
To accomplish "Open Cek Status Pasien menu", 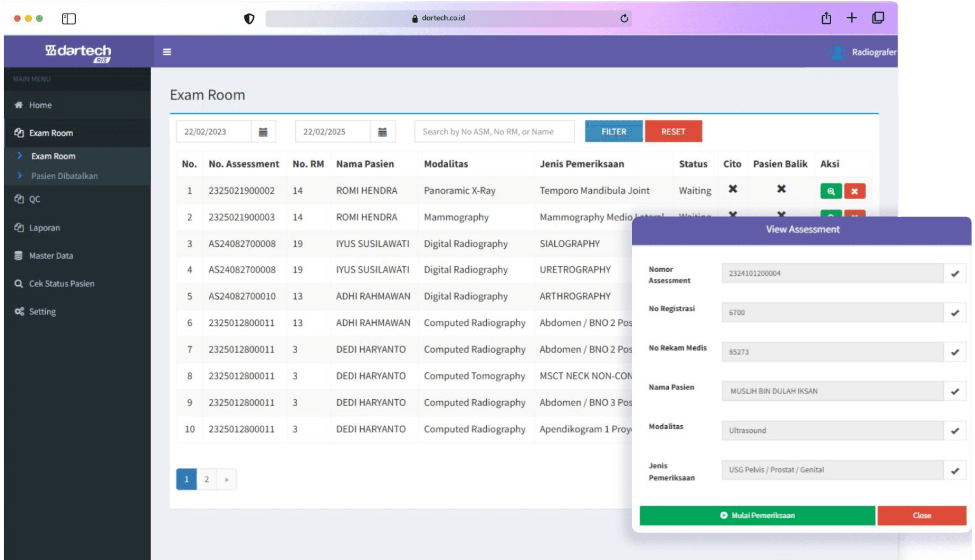I will click(77, 284).
